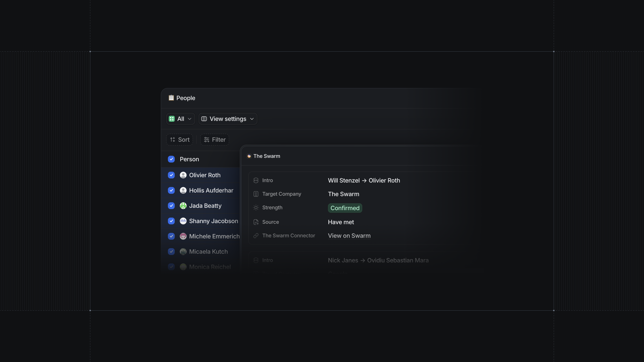This screenshot has height=362, width=644.
Task: Click the People clipboard icon
Action: point(171,98)
